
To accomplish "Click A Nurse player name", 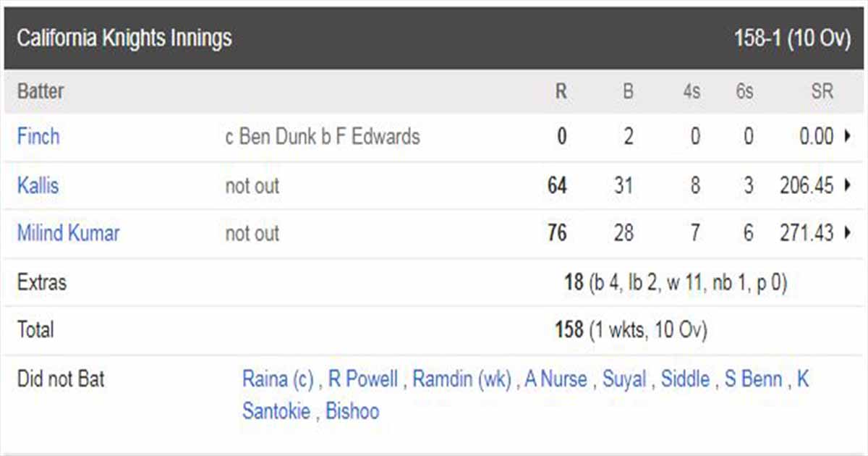I will click(556, 379).
